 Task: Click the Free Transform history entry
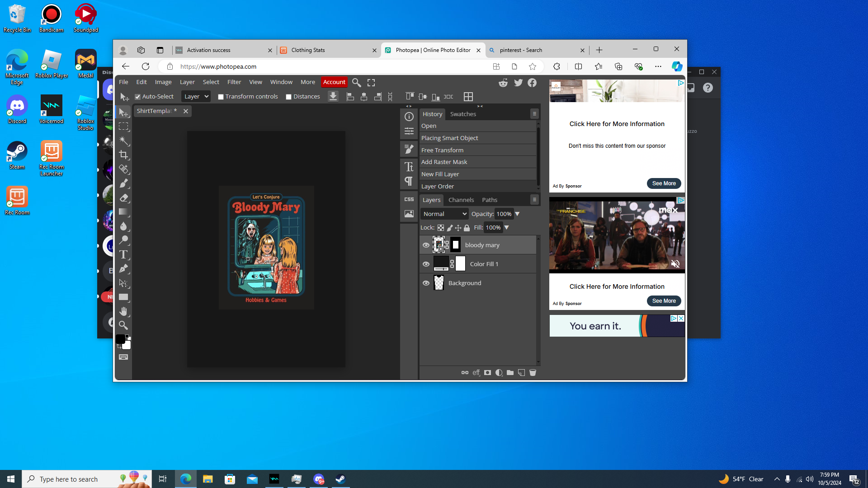442,150
